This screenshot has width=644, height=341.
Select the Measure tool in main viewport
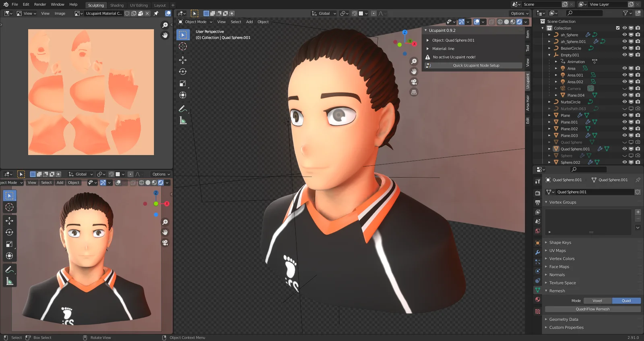click(183, 121)
